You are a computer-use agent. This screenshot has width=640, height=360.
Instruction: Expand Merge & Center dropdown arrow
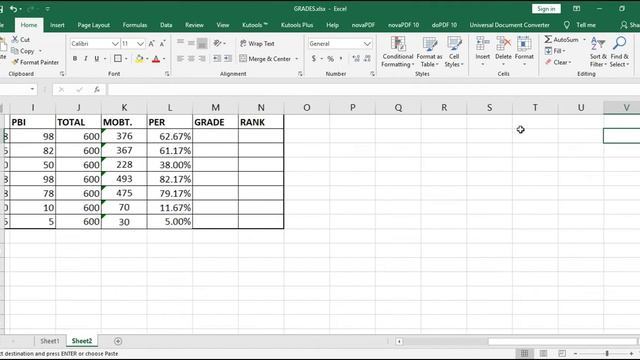click(297, 59)
